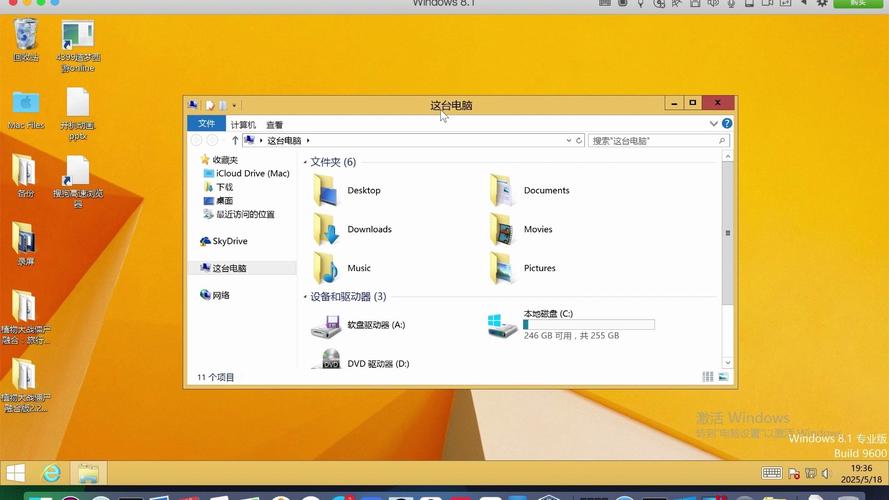This screenshot has width=889, height=500.
Task: Click the vertical scrollbar down arrow
Action: 727,363
